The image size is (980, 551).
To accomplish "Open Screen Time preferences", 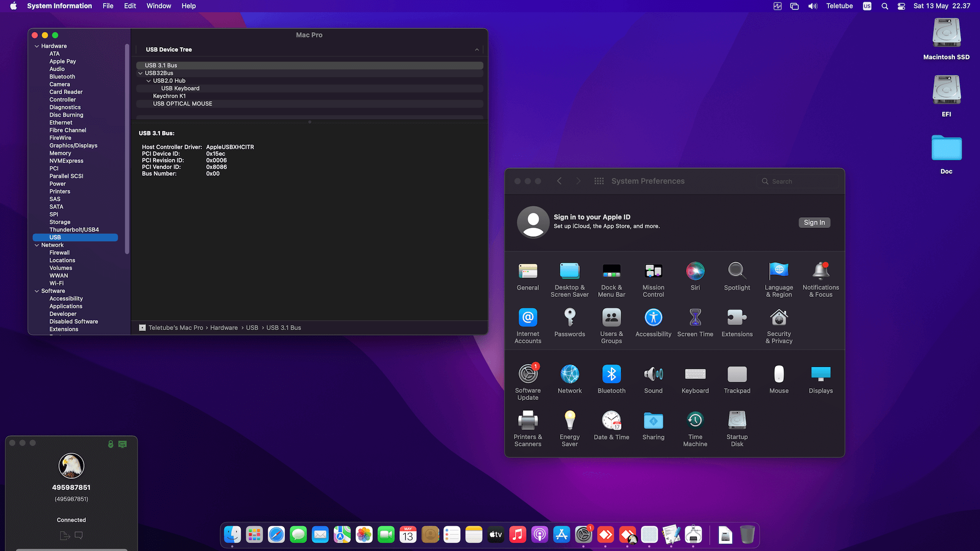I will 695,323.
